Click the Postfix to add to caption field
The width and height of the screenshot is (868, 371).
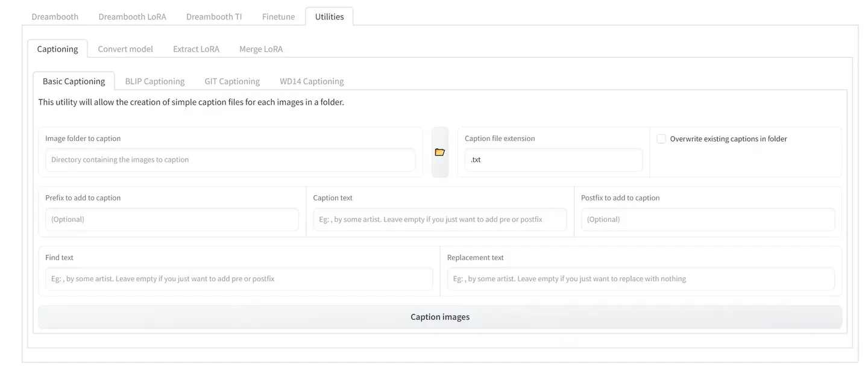(708, 220)
